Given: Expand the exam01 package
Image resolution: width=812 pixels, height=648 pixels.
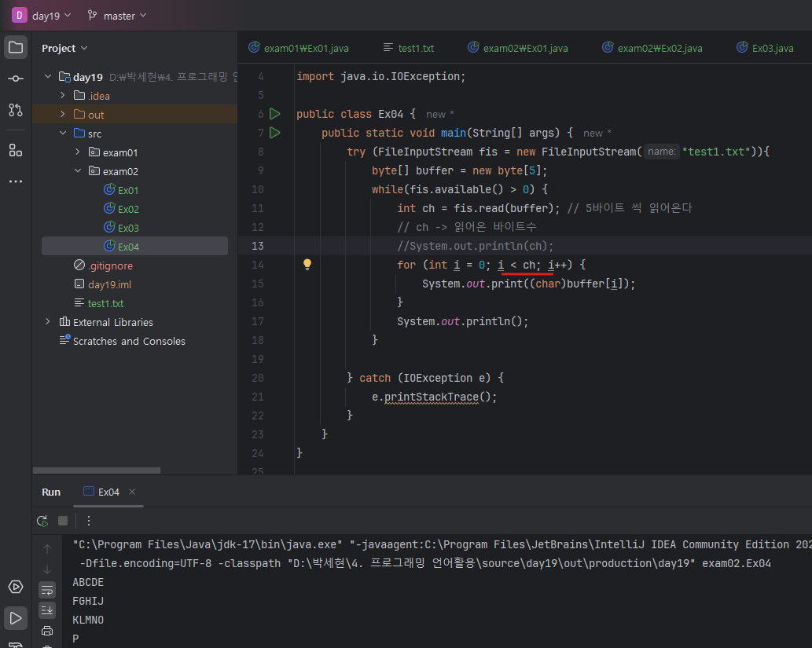Looking at the screenshot, I should tap(78, 152).
